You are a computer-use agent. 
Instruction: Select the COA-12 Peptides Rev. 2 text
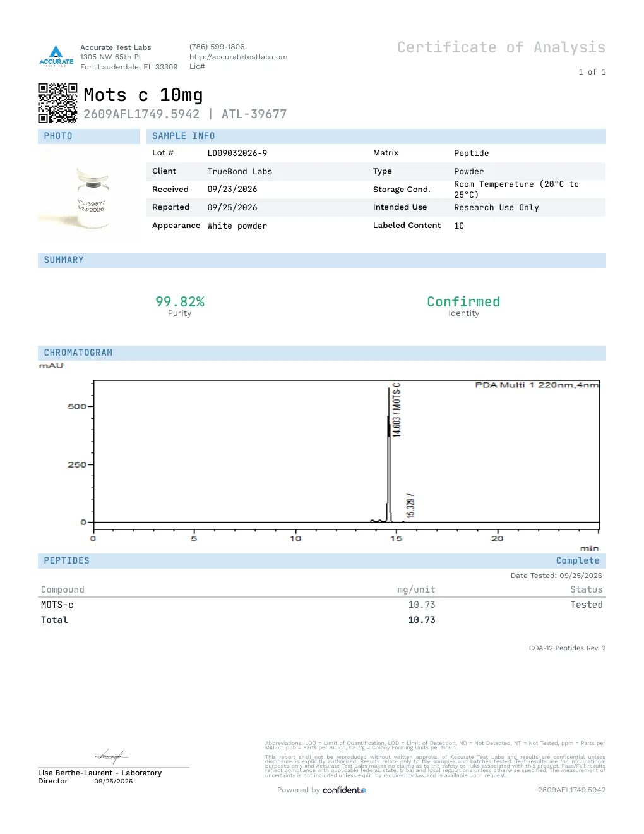(x=567, y=648)
